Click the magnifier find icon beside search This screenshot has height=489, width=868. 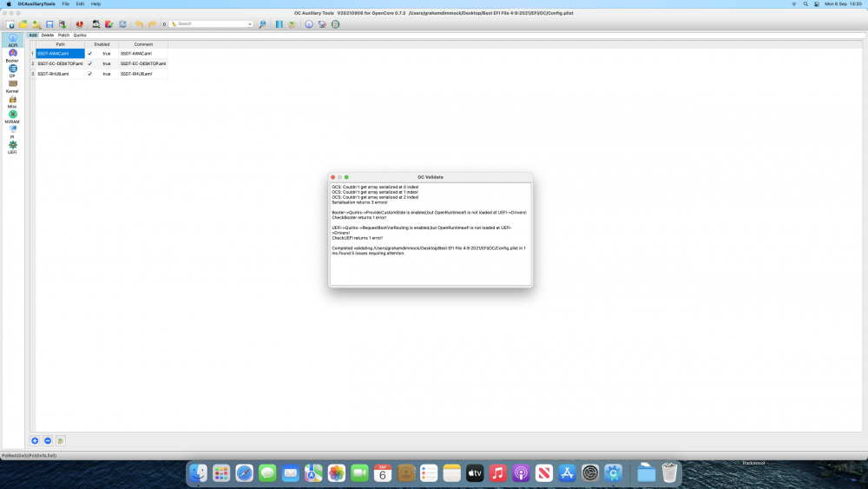click(x=262, y=24)
